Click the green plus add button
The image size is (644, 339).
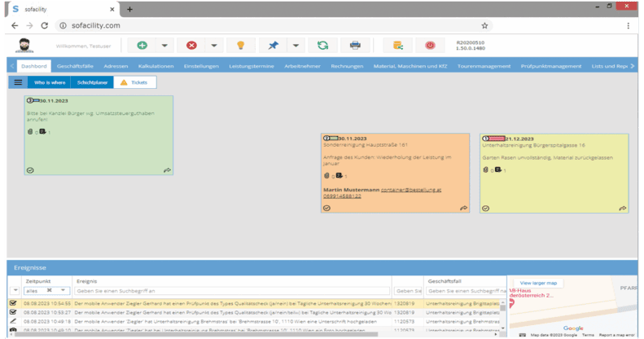pos(142,45)
